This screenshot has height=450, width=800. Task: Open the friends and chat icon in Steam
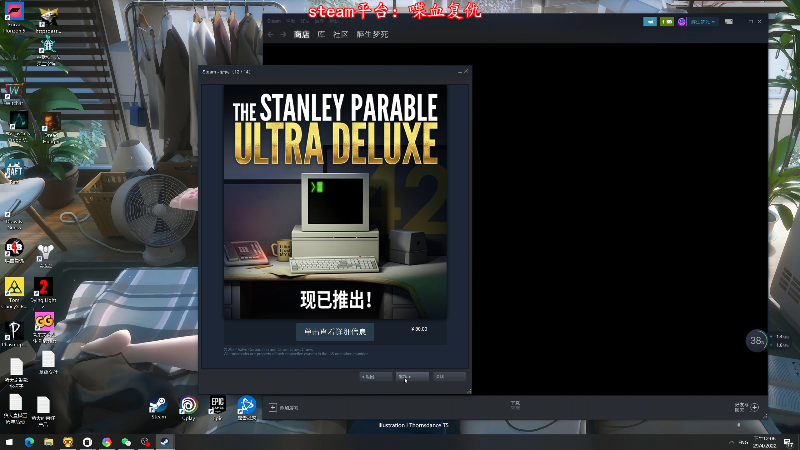click(755, 407)
